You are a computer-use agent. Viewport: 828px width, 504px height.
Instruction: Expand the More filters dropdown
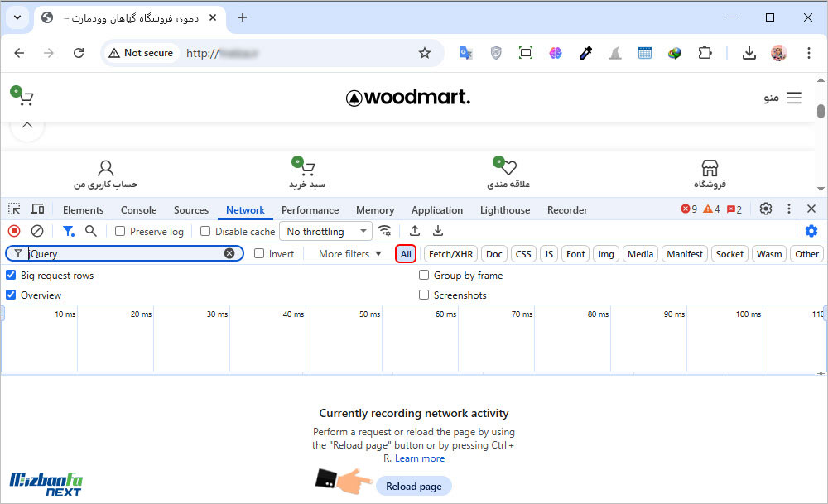(350, 254)
